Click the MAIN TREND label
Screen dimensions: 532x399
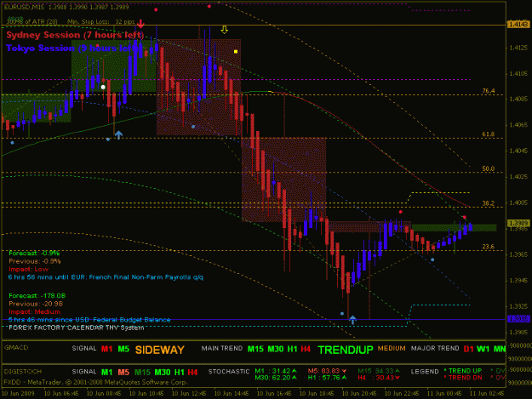[222, 349]
